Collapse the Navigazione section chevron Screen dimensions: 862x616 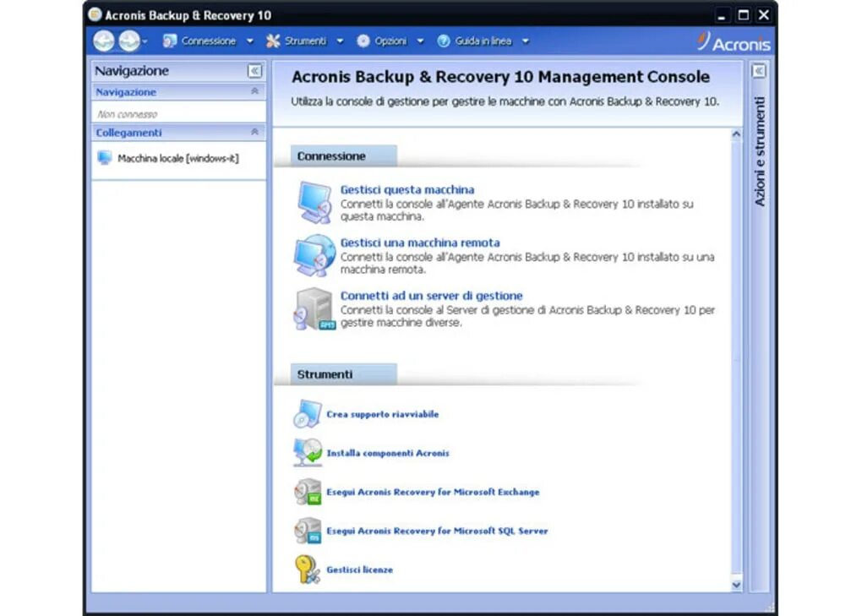254,91
